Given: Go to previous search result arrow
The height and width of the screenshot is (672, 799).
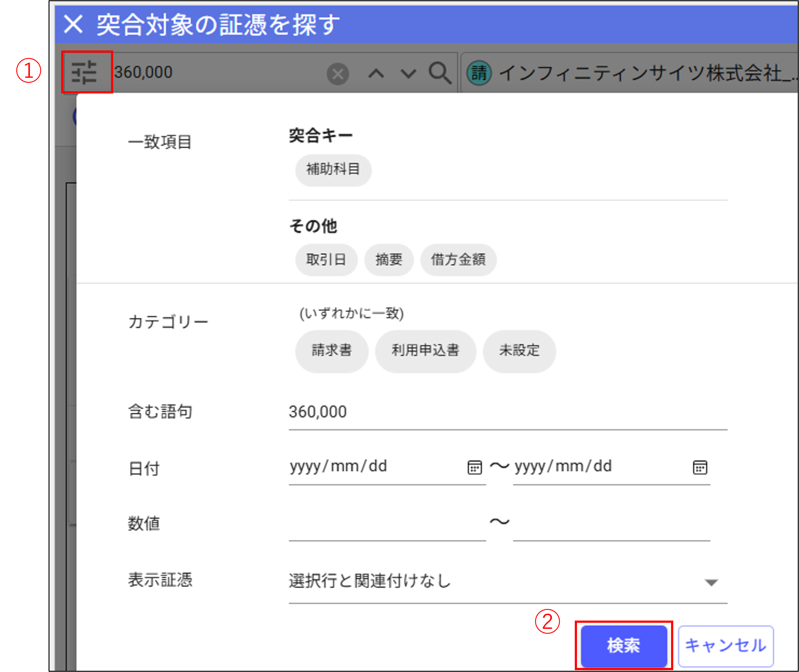Looking at the screenshot, I should coord(376,73).
